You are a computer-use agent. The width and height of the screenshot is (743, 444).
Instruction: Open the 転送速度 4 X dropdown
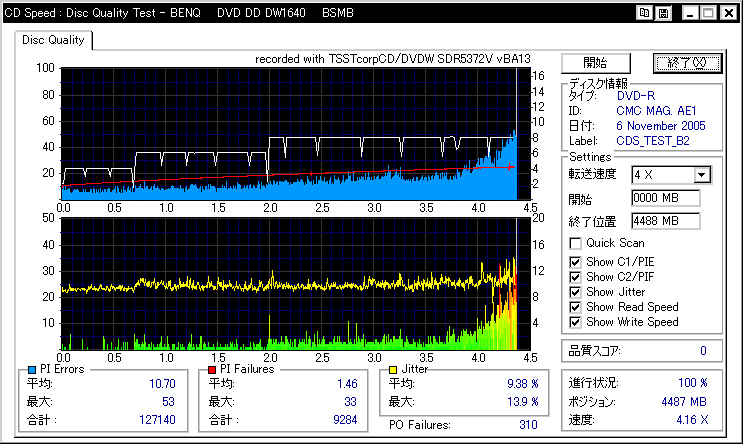702,175
